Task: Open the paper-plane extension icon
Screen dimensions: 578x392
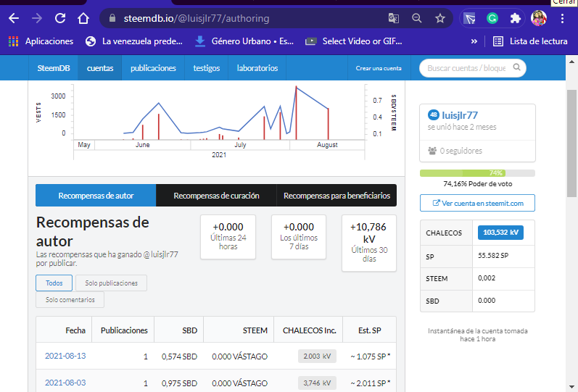Action: [x=469, y=18]
